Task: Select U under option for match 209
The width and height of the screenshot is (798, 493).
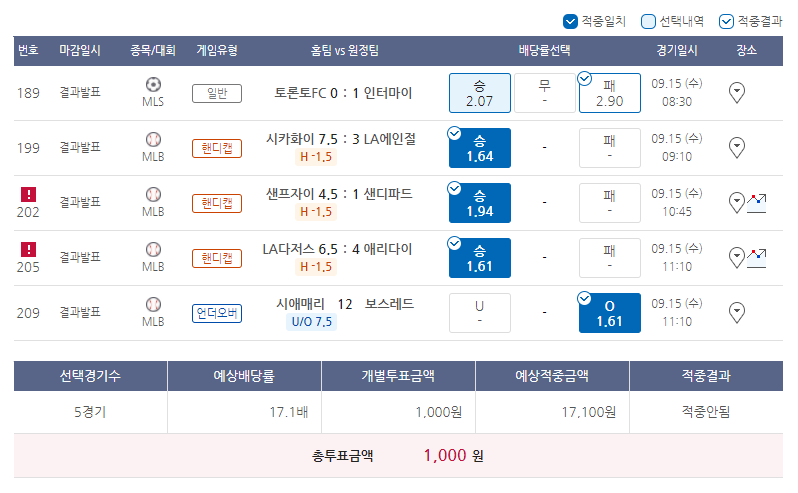Action: coord(479,313)
